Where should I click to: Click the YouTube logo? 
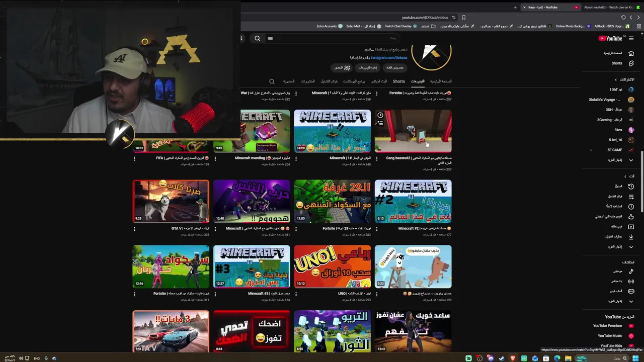[610, 38]
